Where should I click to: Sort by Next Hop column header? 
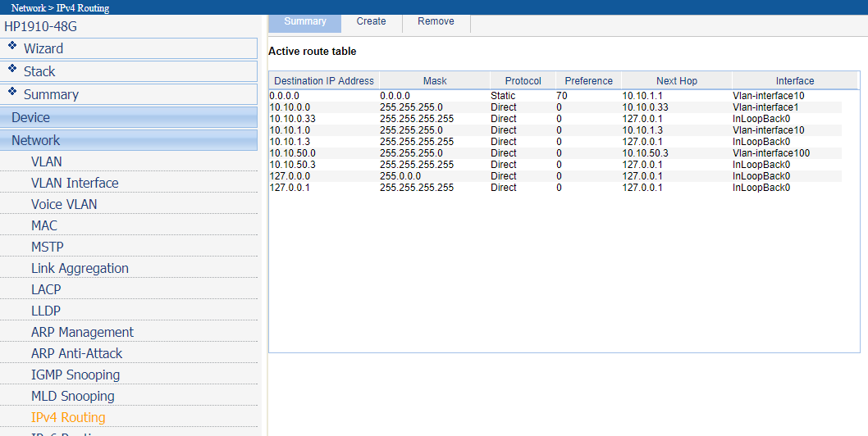point(677,81)
